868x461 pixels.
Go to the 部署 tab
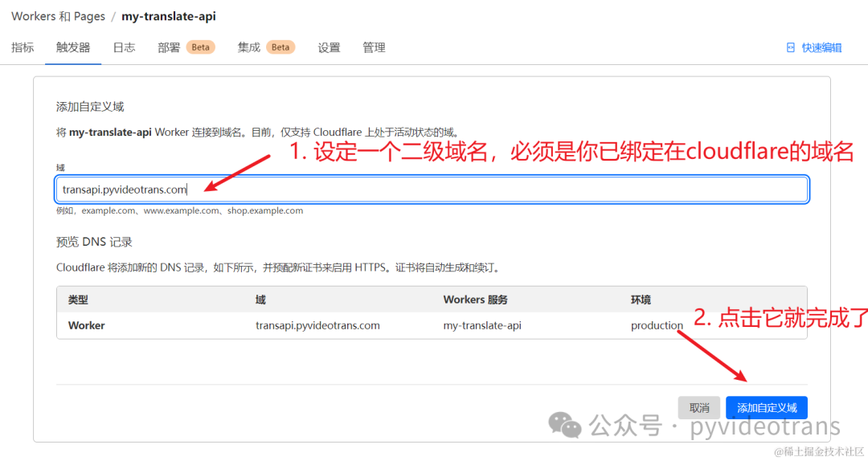(x=169, y=47)
